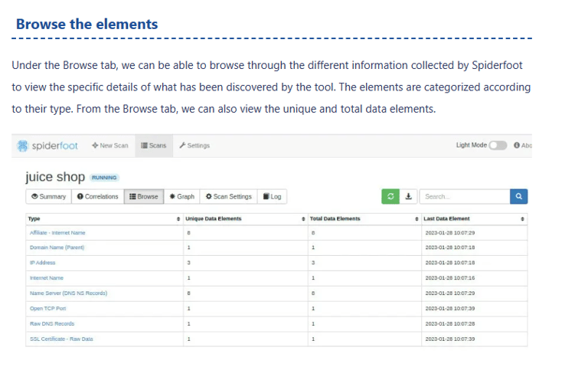
Task: Open Name Server (DNS NS Records) link
Action: point(68,293)
